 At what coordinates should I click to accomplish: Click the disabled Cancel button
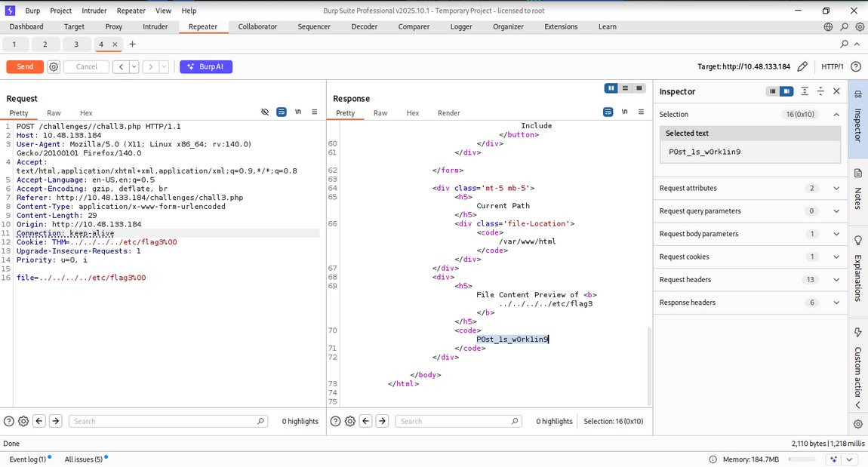pyautogui.click(x=86, y=67)
